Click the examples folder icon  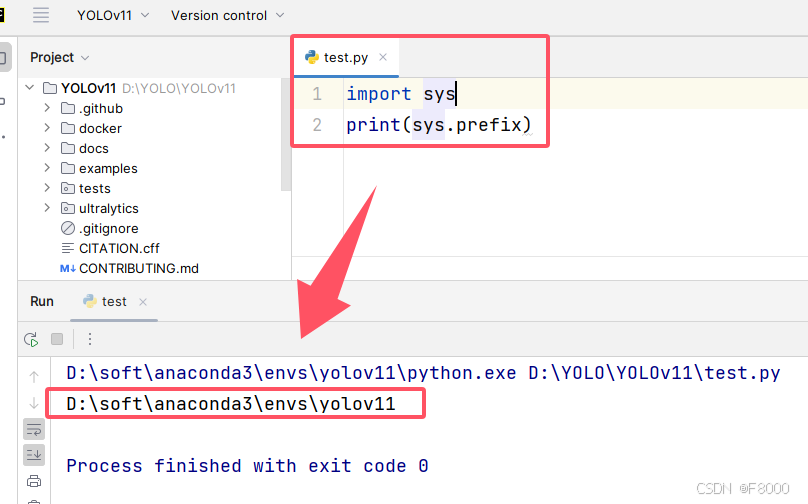click(x=68, y=168)
